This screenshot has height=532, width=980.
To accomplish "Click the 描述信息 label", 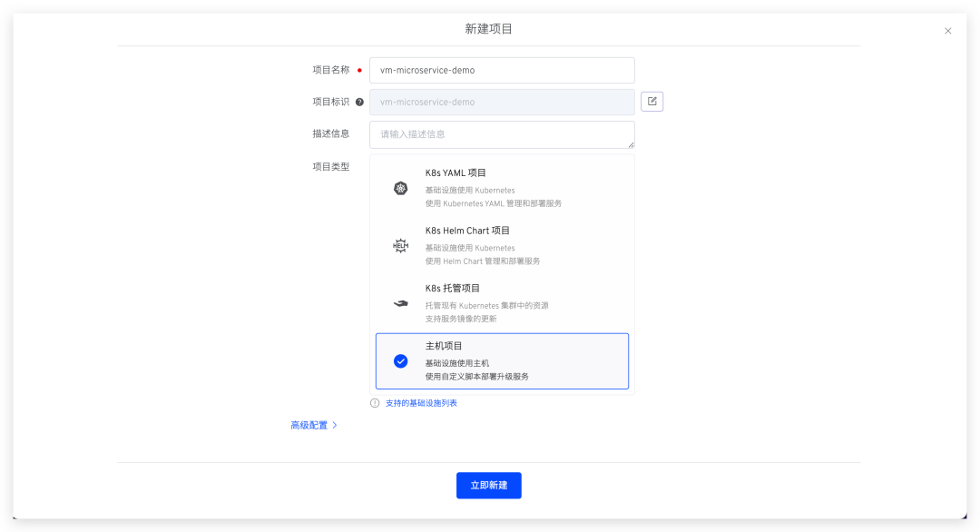I will tap(330, 133).
